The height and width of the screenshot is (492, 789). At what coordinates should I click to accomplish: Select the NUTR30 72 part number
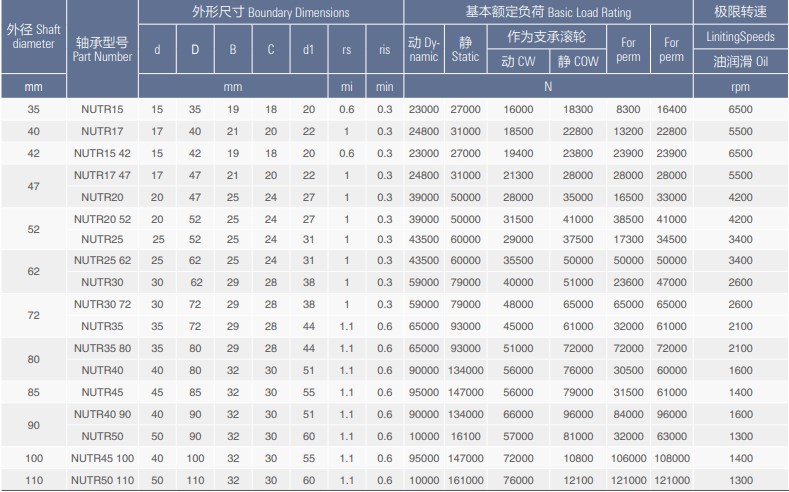point(102,304)
